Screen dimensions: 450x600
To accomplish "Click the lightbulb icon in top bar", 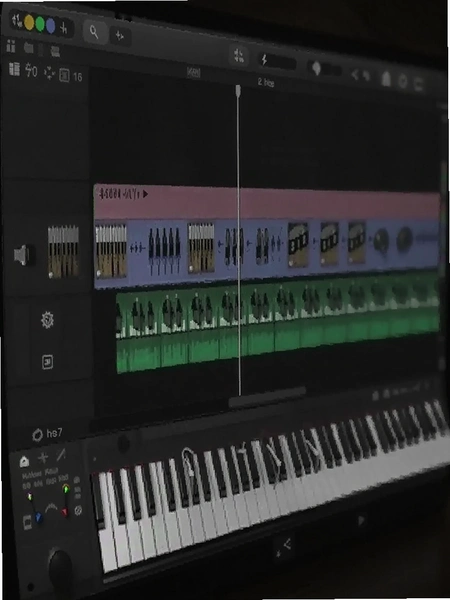I will [316, 68].
